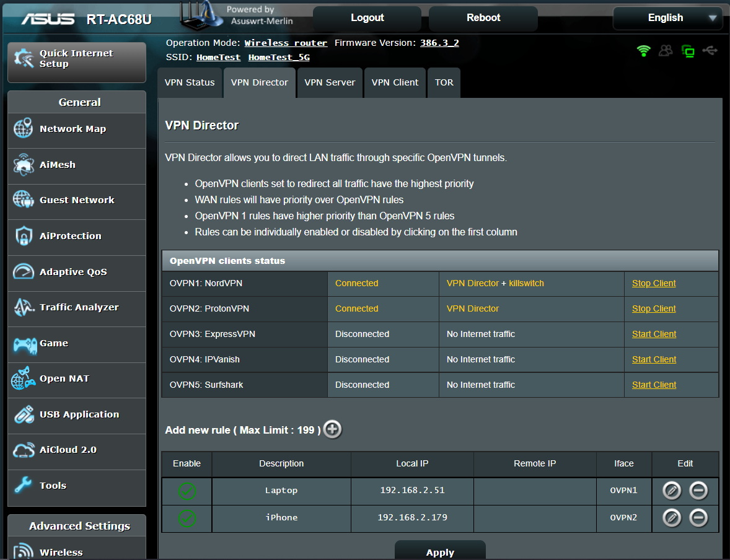Check wireless status via WiFi icon
730x560 pixels.
(644, 52)
